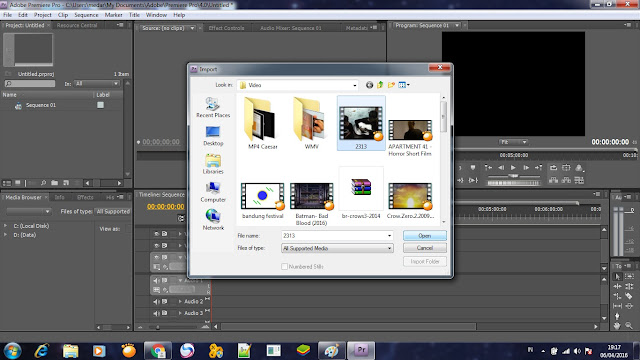Open the File name dropdown arrow
Viewport: 640px width, 360px height.
(389, 236)
